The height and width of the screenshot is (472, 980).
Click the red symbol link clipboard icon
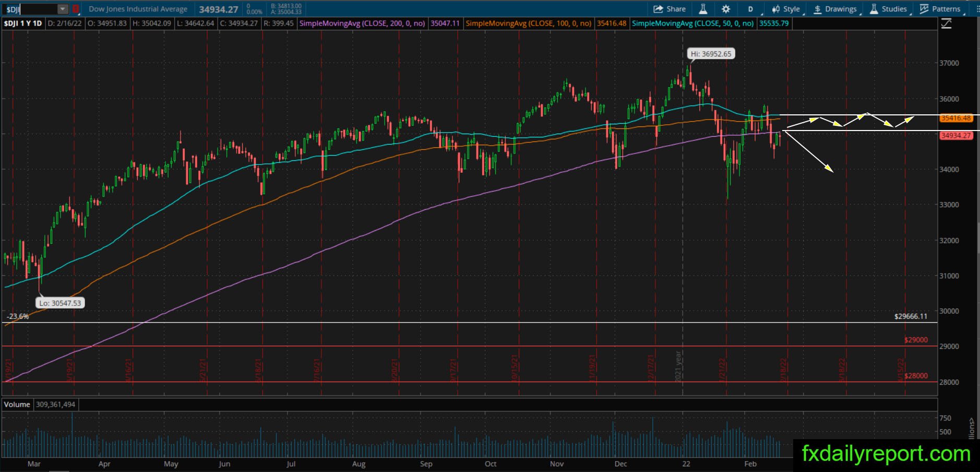tap(76, 9)
